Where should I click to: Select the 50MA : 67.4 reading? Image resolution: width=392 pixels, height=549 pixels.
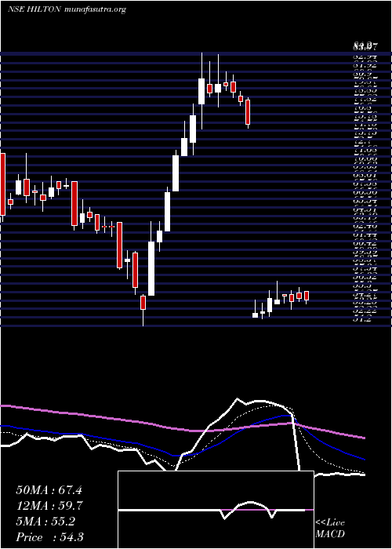tap(49, 490)
